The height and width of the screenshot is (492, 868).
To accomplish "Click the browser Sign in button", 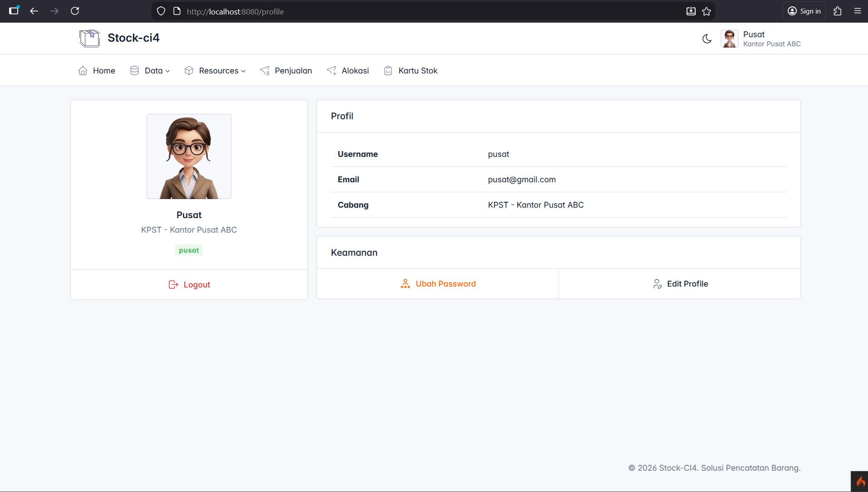I will pyautogui.click(x=804, y=11).
